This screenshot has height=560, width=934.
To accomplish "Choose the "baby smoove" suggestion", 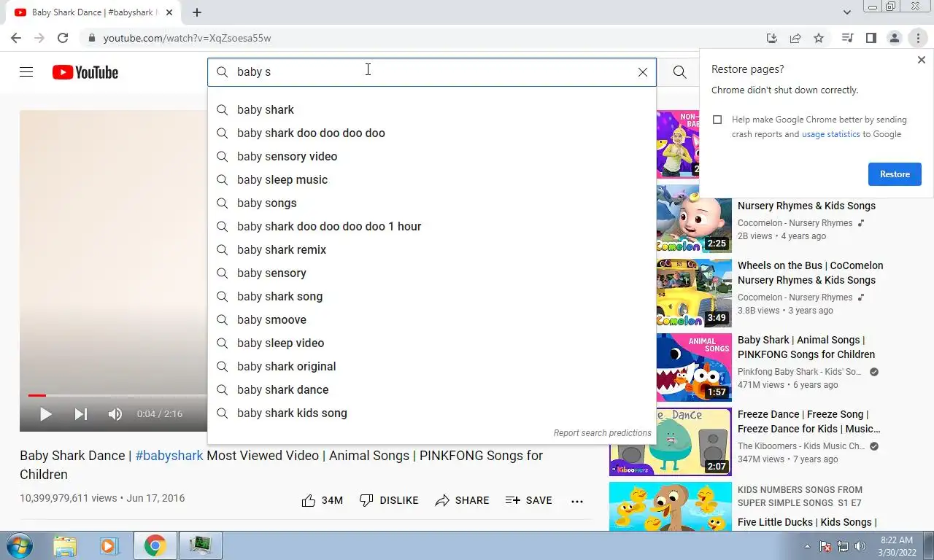I will coord(432,319).
